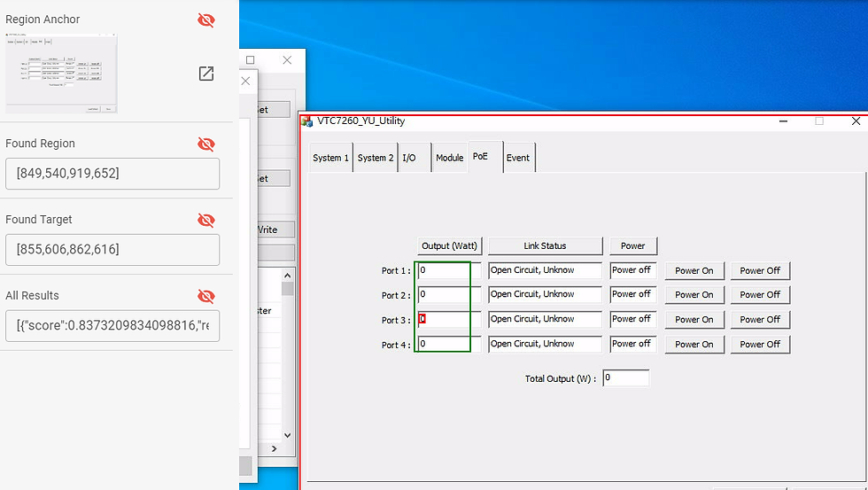Click the VTC7260_YU_Utility title bar icon
Screen dimensions: 868x490
(307, 121)
